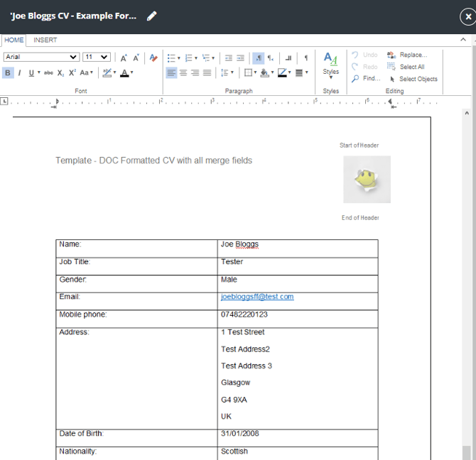Open the font size dropdown
Screen dimensions: 476x460
(x=97, y=57)
